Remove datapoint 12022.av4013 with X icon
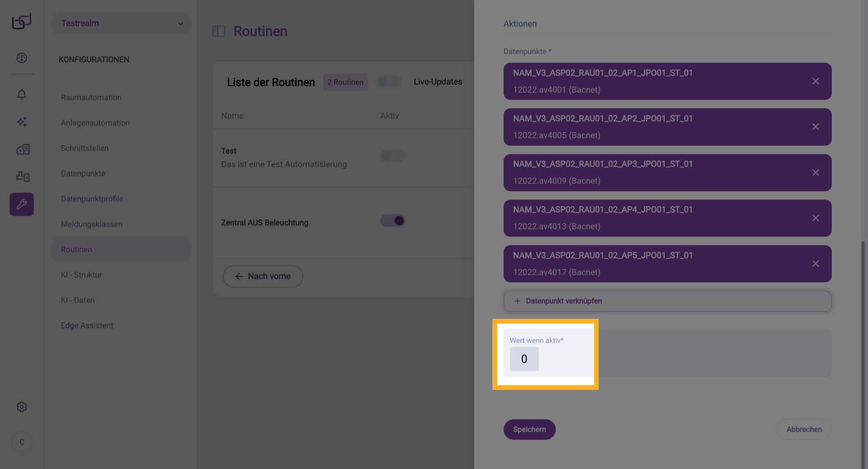This screenshot has width=868, height=469. [816, 218]
